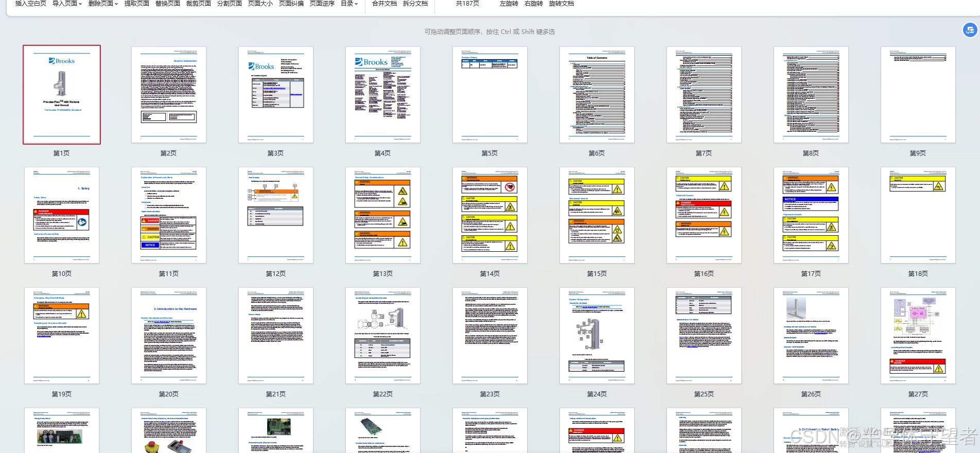Select page 17 thumbnail
This screenshot has height=453, width=980.
tap(811, 215)
